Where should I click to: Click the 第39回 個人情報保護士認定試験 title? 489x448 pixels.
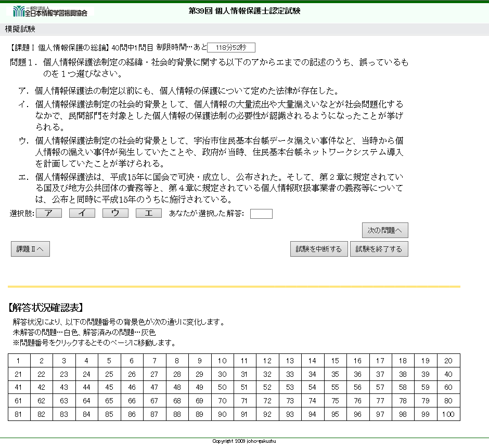point(244,11)
